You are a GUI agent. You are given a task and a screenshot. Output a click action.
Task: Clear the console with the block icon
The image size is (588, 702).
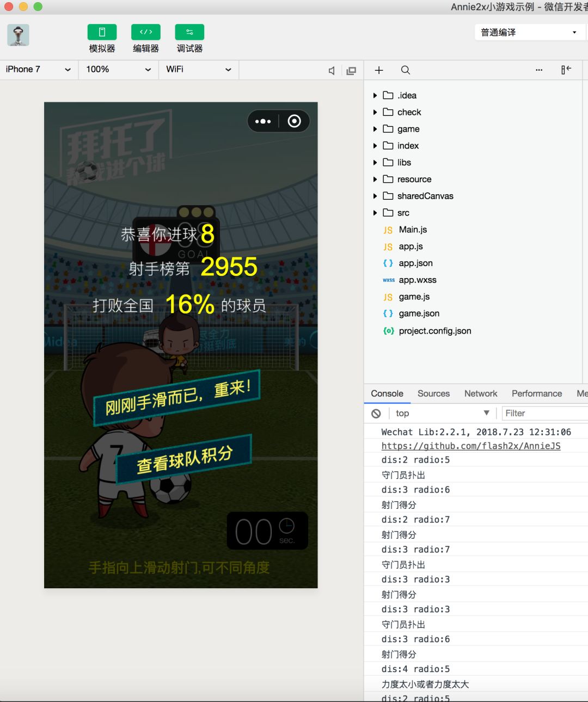pos(376,414)
